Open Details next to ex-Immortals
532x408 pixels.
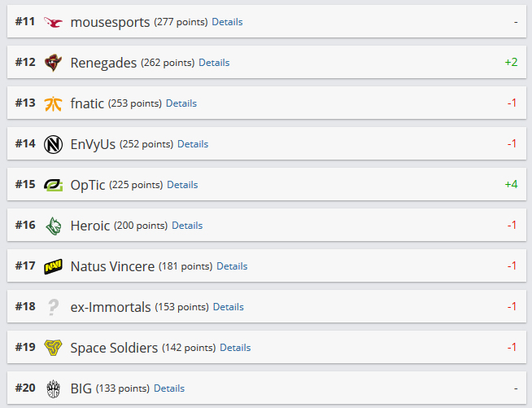(228, 307)
